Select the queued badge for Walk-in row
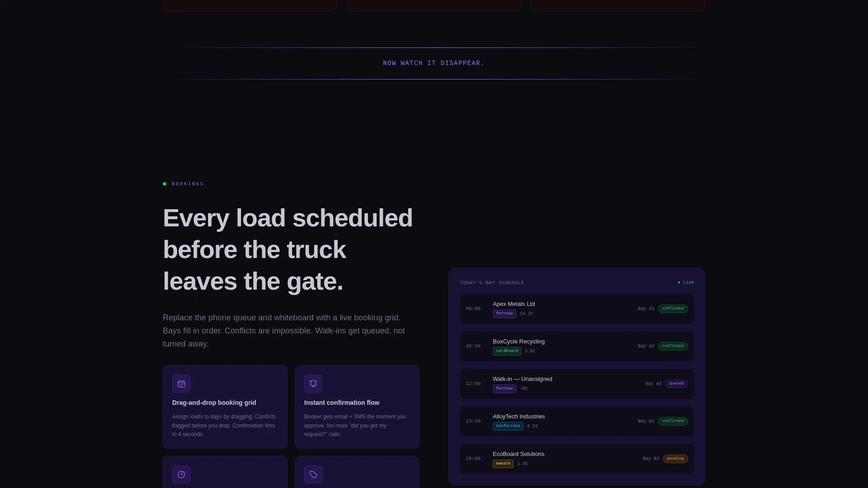868x488 pixels. 676,384
